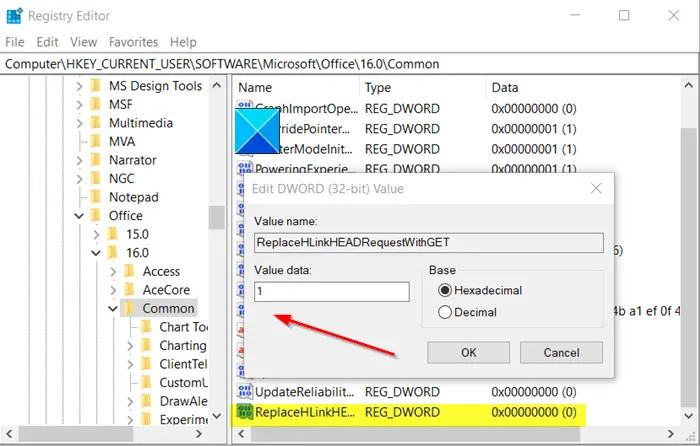Click the NGC folder icon
The height and width of the screenshot is (446, 700).
pyautogui.click(x=96, y=178)
